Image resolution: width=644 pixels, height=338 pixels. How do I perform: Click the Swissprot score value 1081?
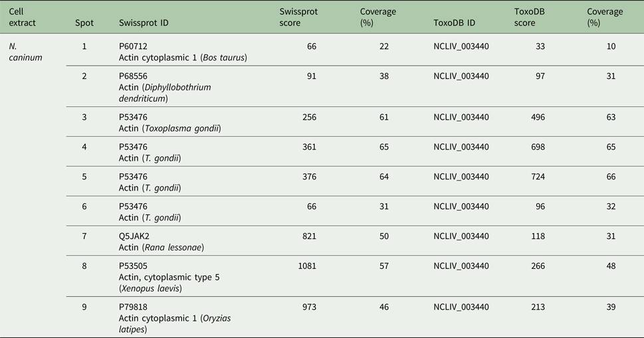click(305, 267)
